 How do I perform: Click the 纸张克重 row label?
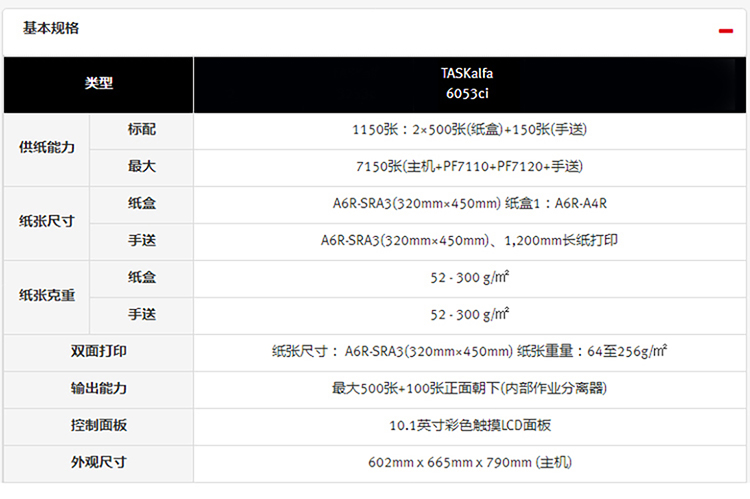point(47,295)
